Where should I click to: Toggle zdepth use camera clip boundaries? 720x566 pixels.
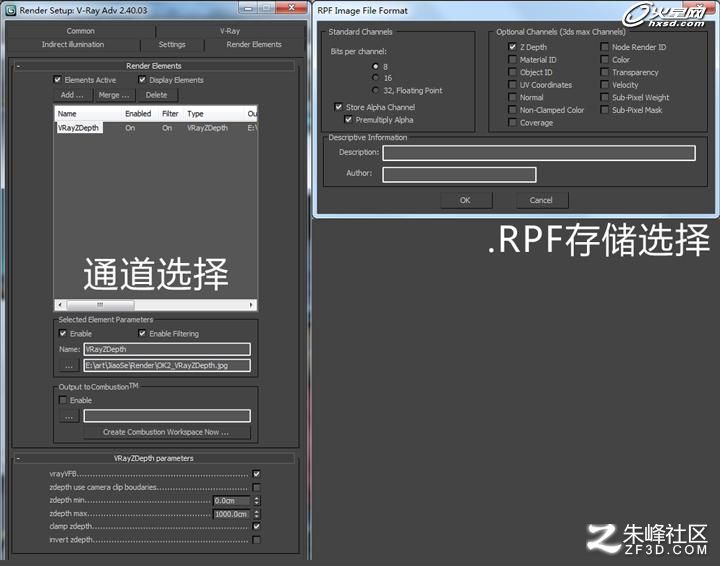point(257,487)
